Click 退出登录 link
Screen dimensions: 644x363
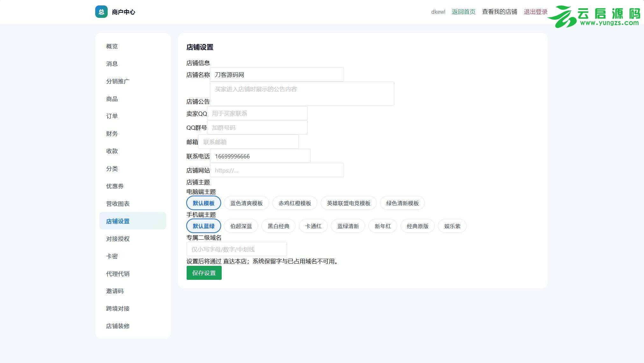click(x=535, y=12)
